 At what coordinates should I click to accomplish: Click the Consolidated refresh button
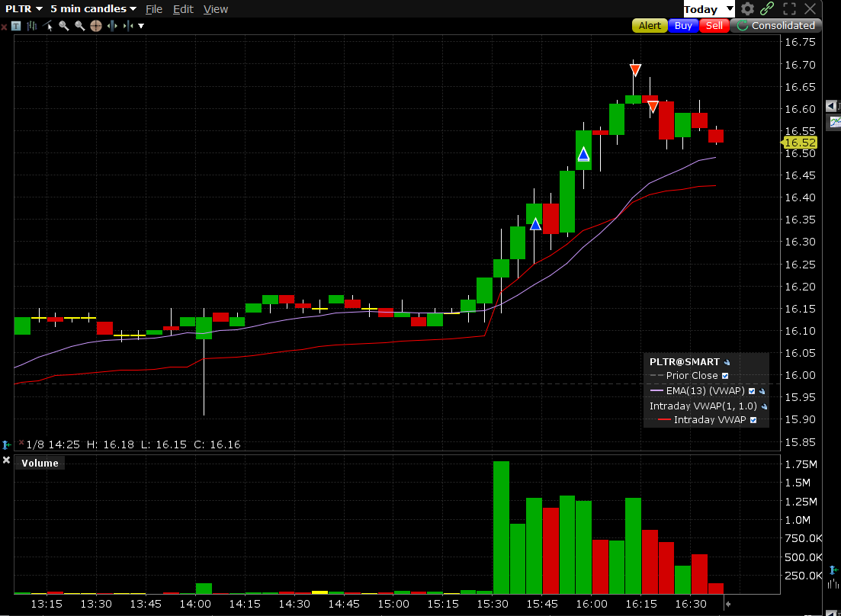pyautogui.click(x=775, y=26)
